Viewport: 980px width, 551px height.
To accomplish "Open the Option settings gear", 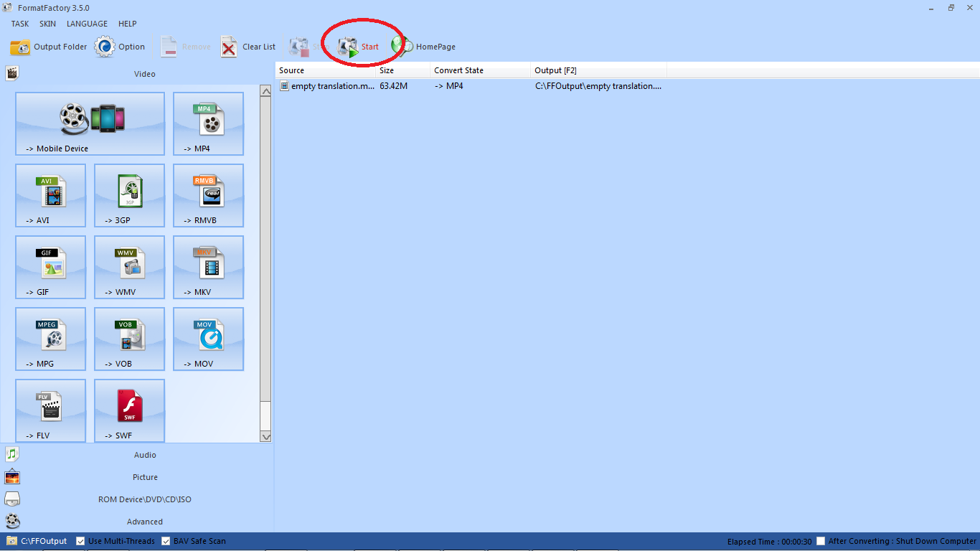I will 120,47.
